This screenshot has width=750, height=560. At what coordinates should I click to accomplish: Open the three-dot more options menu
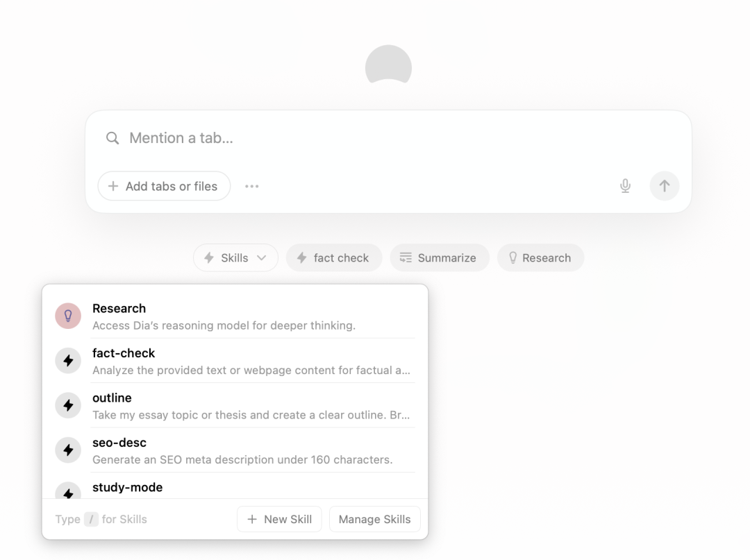coord(251,187)
